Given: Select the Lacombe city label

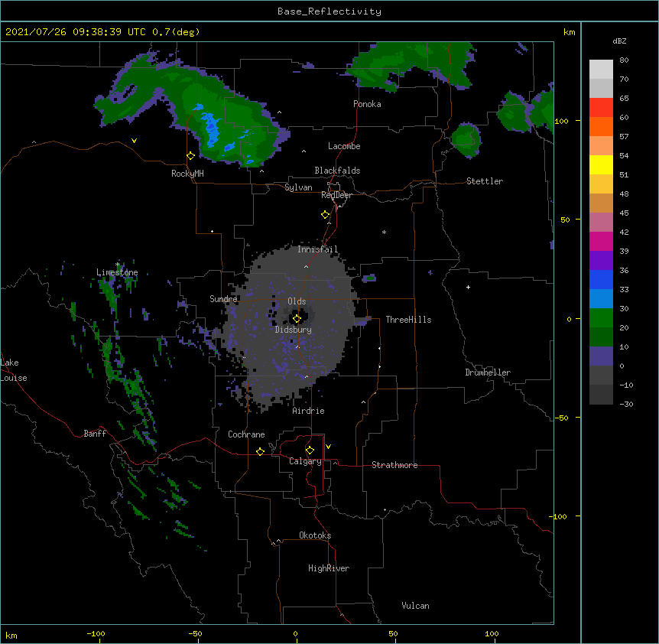Looking at the screenshot, I should pyautogui.click(x=344, y=146).
